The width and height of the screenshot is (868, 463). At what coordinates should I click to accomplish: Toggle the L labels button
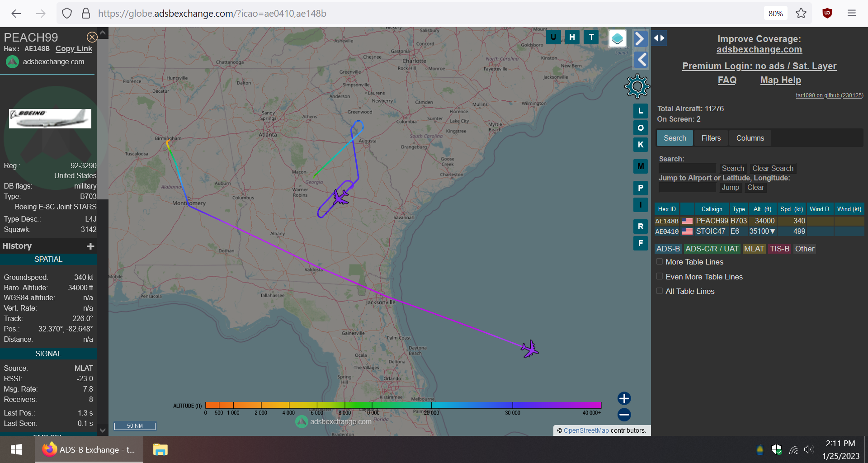pos(641,111)
